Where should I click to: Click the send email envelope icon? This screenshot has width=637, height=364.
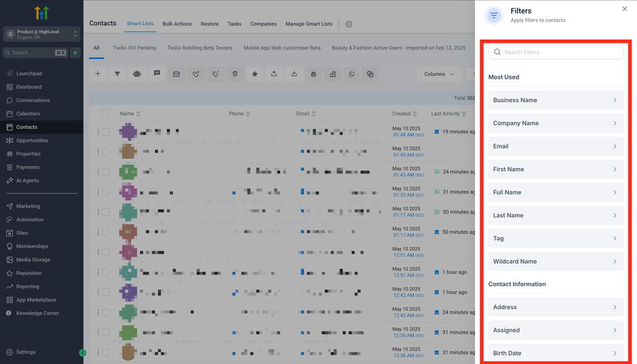[x=176, y=74]
